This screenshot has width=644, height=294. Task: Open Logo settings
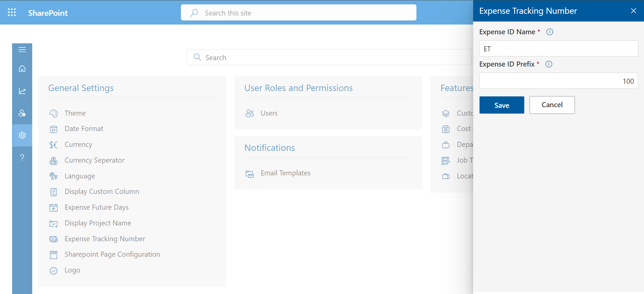tap(72, 270)
